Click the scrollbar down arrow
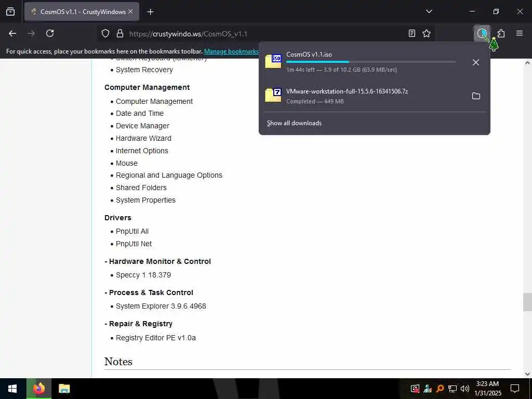 [527, 374]
